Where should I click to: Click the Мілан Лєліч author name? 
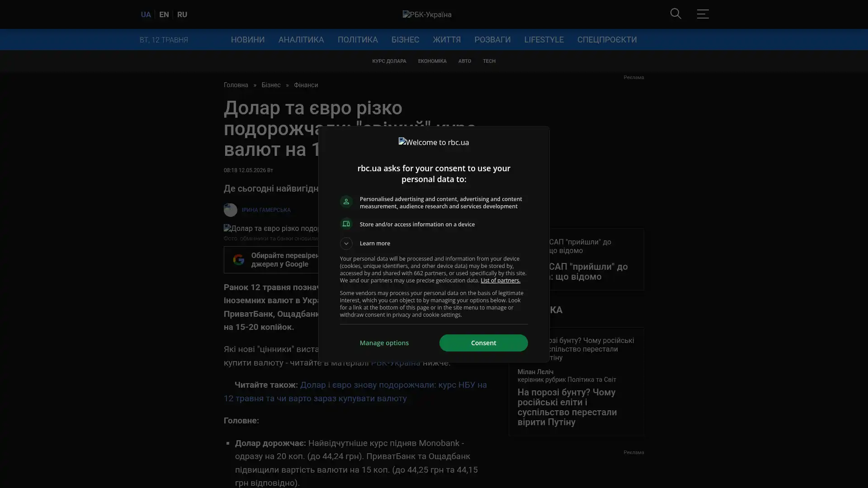(536, 372)
